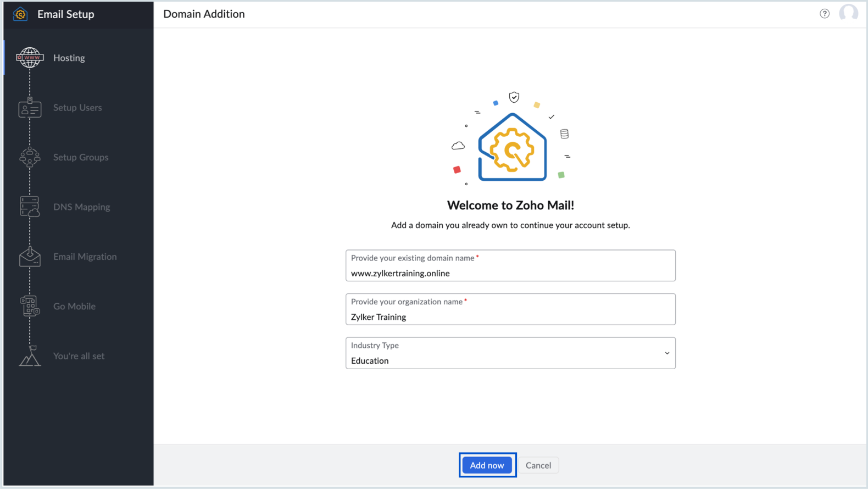Viewport: 868px width, 489px height.
Task: Click the Setup Groups icon
Action: pos(30,157)
